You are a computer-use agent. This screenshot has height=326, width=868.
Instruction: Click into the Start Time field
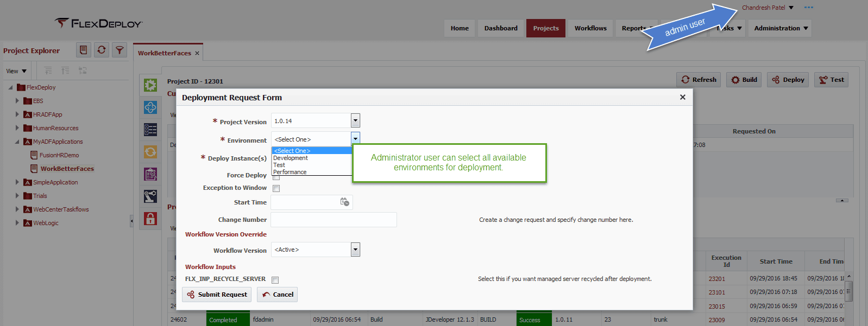click(312, 202)
